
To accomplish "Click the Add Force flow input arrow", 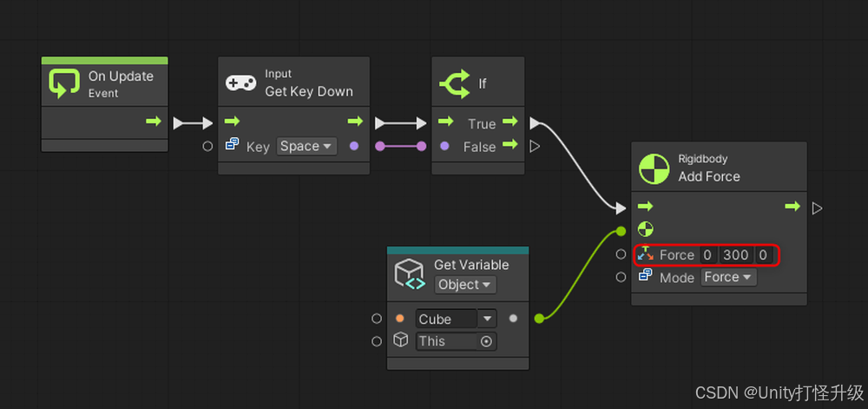I will [x=645, y=207].
